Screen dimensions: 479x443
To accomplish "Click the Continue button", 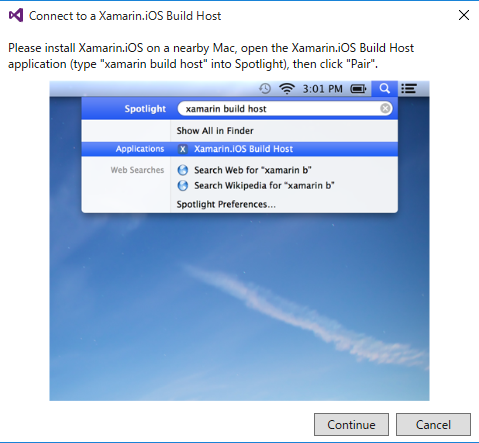I will (351, 424).
